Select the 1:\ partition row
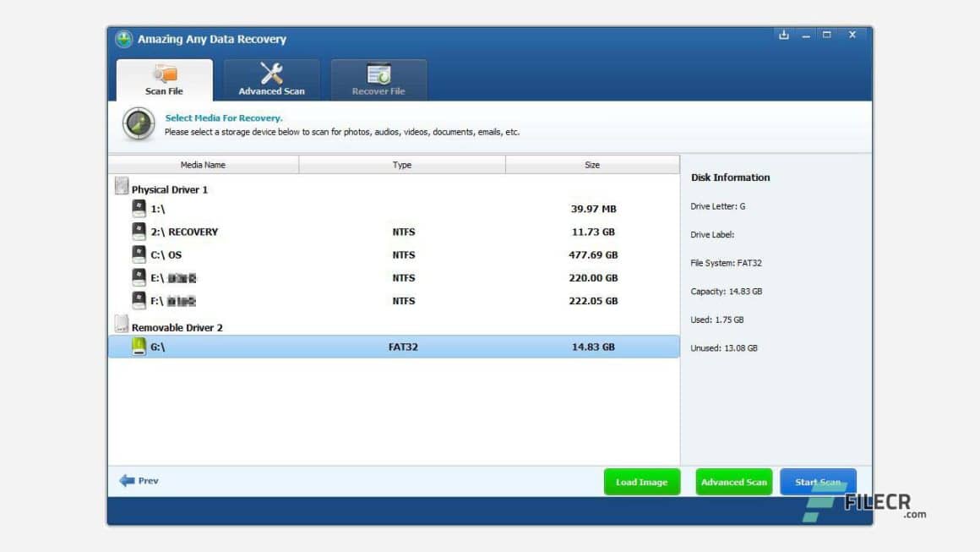This screenshot has height=552, width=980. (394, 209)
